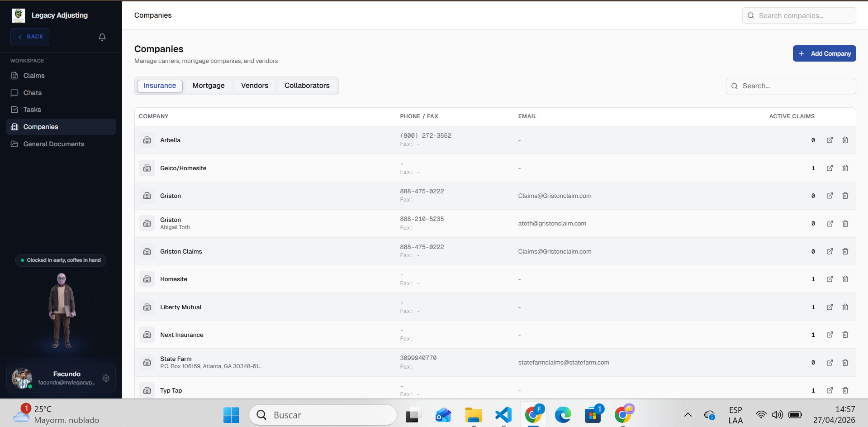Delete the Next Insurance entry
The image size is (868, 427).
[x=845, y=335]
